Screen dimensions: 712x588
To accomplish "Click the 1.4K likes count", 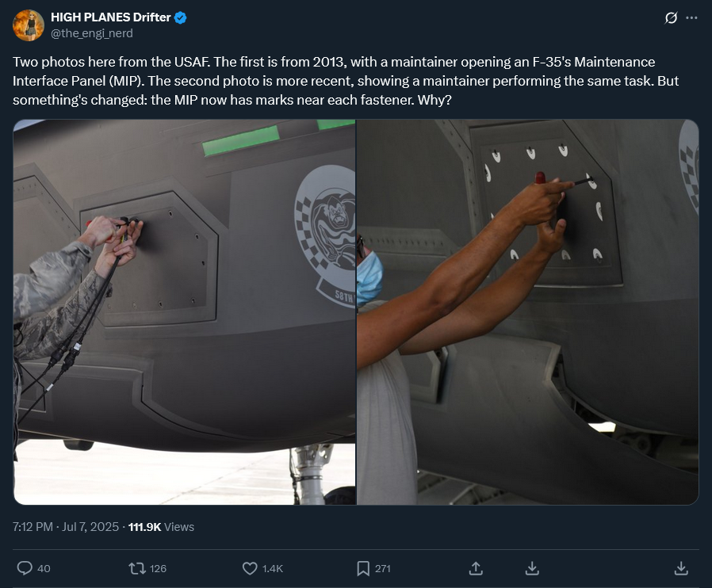I will 273,568.
